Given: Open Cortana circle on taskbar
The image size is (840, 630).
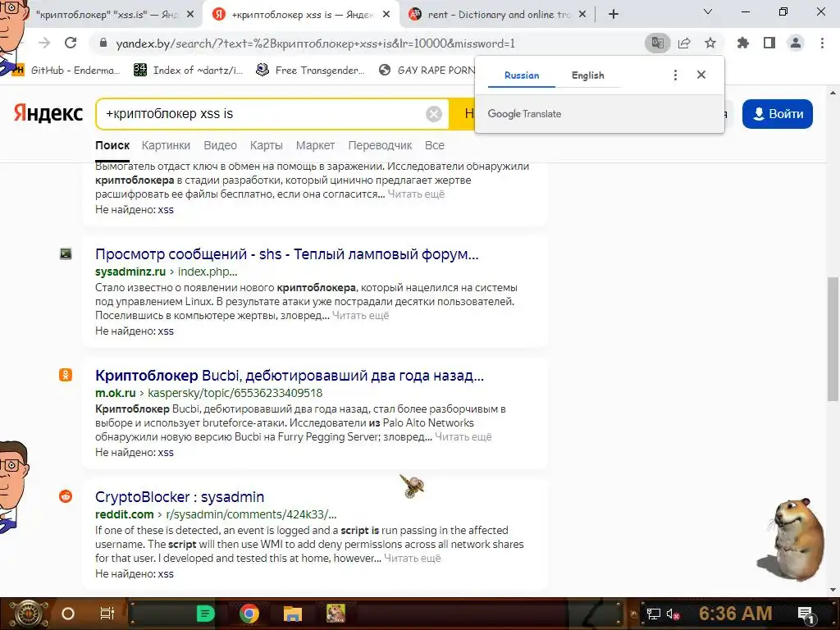Looking at the screenshot, I should (68, 614).
